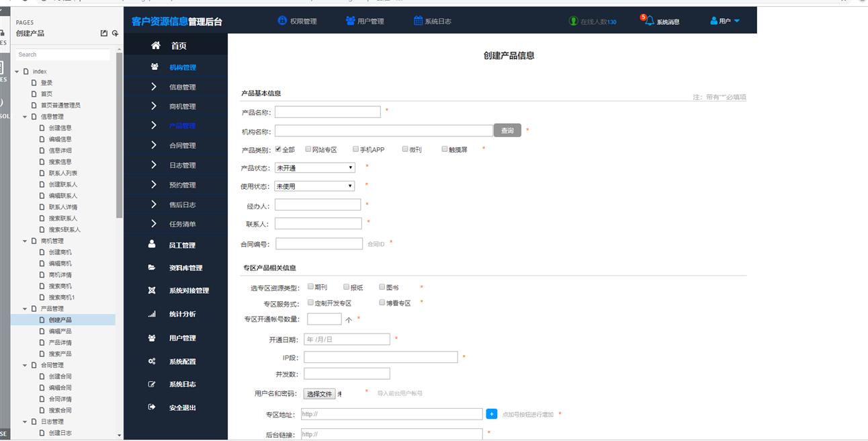
Task: Check the 图书 resource type checkbox
Action: pyautogui.click(x=382, y=286)
